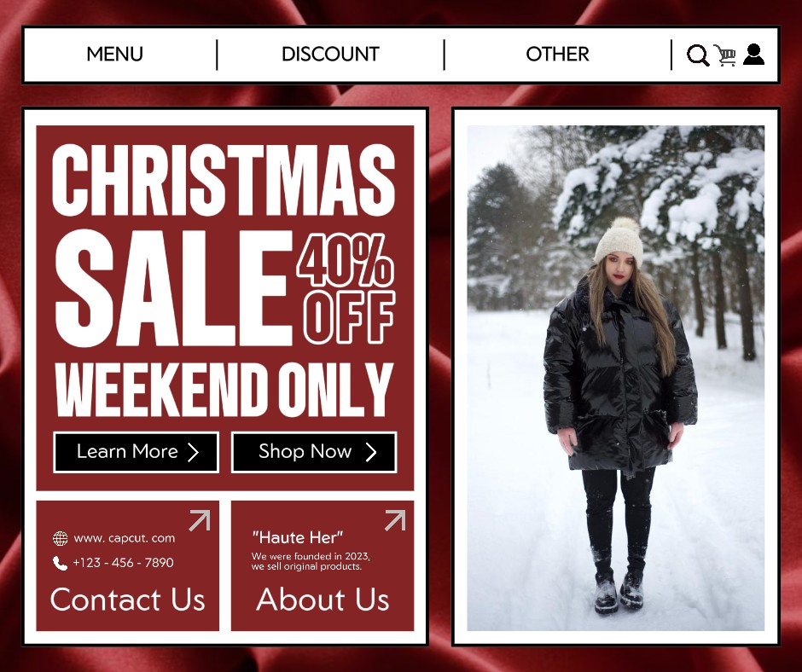
Task: Open the OTHER navigation item
Action: (557, 55)
